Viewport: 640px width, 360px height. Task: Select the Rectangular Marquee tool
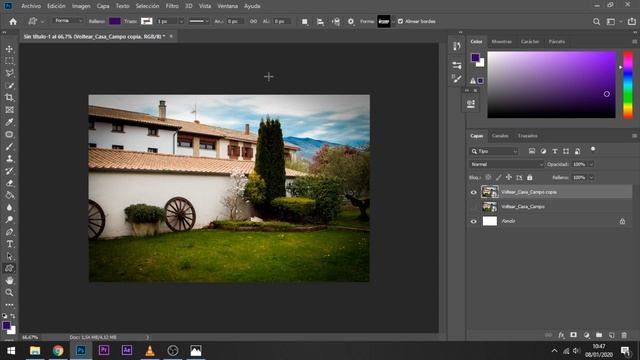[x=9, y=61]
